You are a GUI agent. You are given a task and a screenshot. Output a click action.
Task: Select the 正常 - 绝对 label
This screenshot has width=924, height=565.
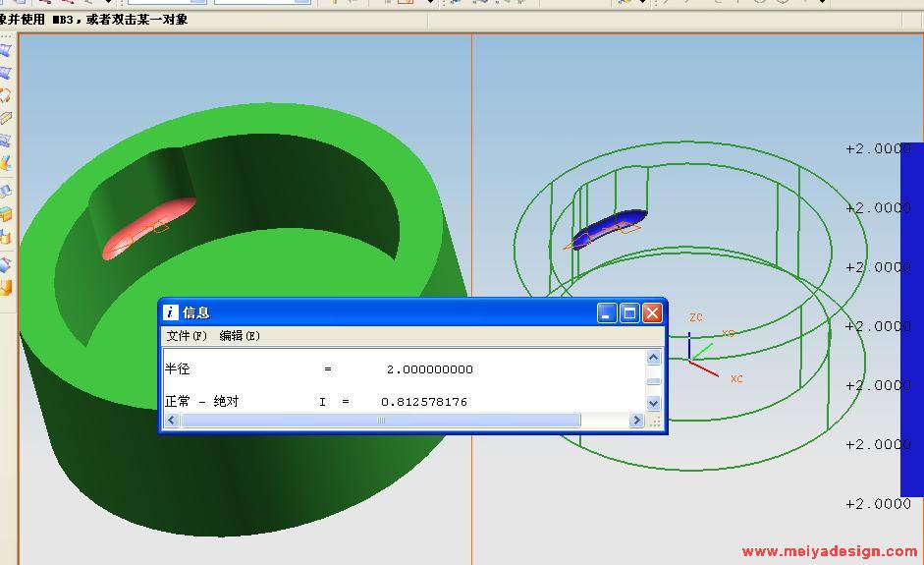(201, 402)
